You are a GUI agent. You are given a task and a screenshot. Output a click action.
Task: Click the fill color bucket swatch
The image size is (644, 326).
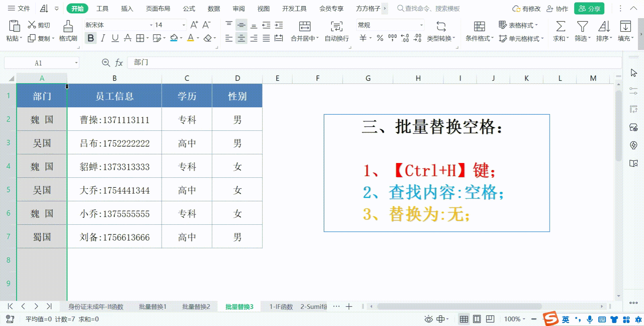point(174,38)
